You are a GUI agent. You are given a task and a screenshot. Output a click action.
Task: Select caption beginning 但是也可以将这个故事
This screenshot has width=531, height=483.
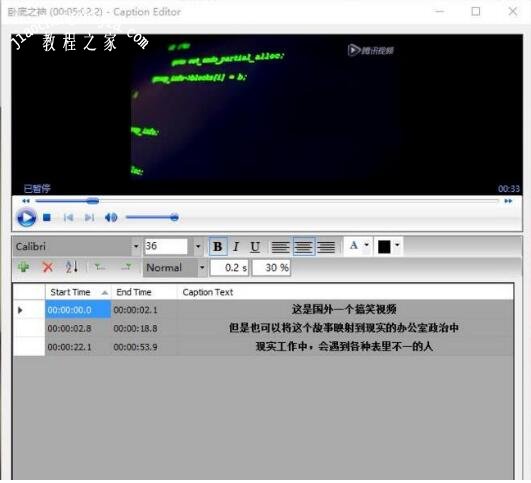click(344, 328)
